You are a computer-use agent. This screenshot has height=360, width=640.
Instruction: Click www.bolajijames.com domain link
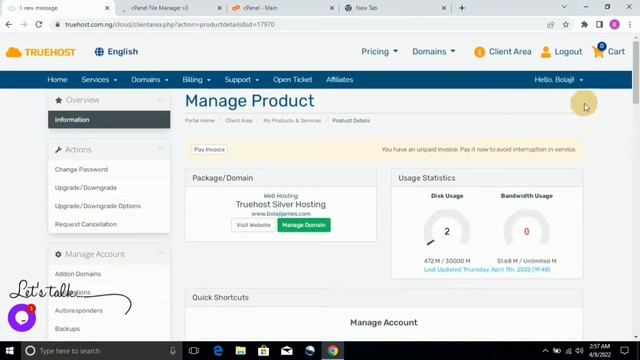point(281,213)
